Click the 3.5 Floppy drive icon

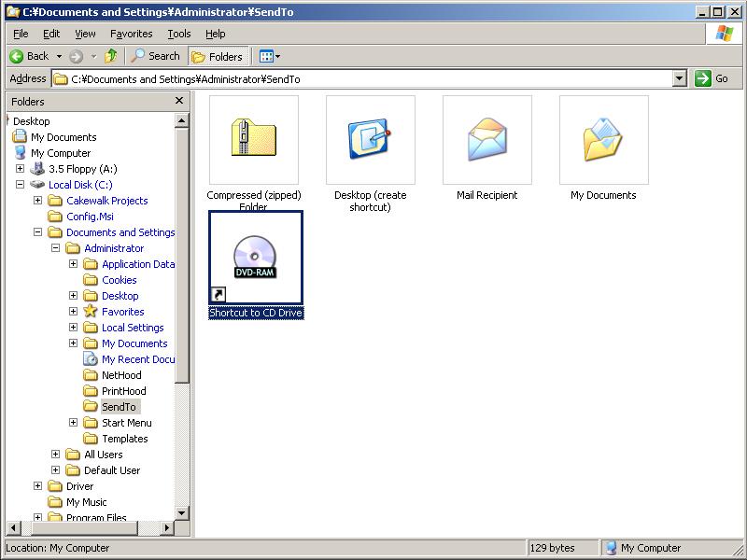point(37,169)
